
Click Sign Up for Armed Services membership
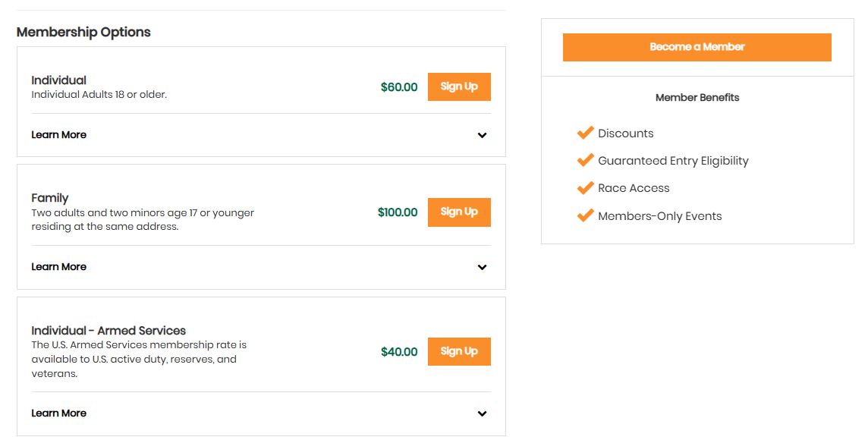[x=458, y=351]
